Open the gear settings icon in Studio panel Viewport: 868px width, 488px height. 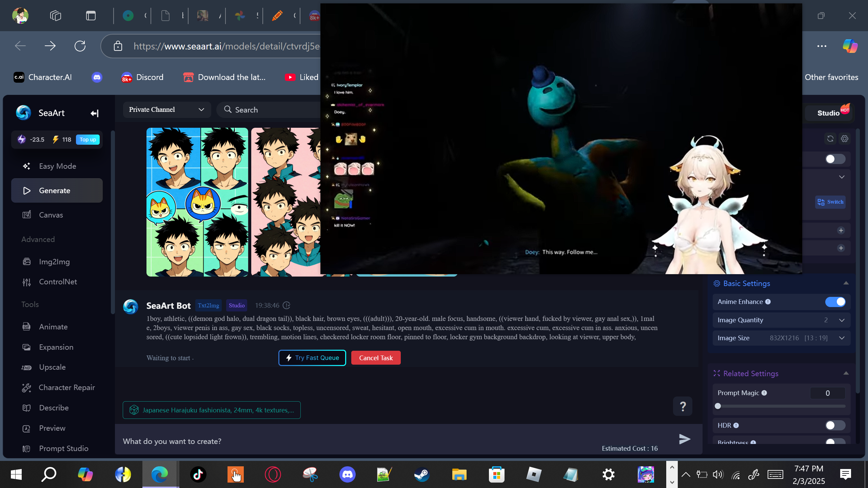(x=845, y=139)
